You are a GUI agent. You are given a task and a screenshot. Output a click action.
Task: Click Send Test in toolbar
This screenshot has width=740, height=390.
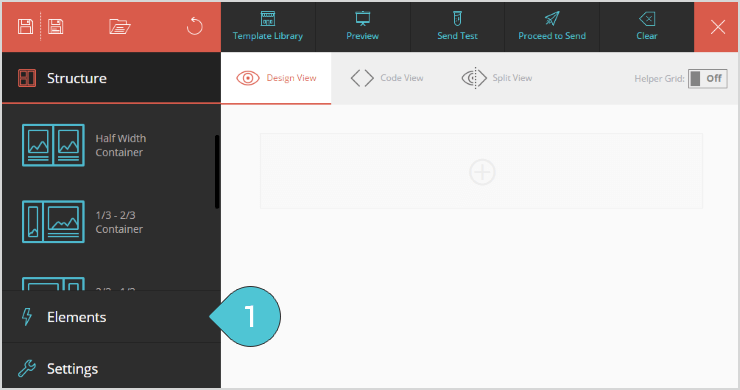[457, 26]
